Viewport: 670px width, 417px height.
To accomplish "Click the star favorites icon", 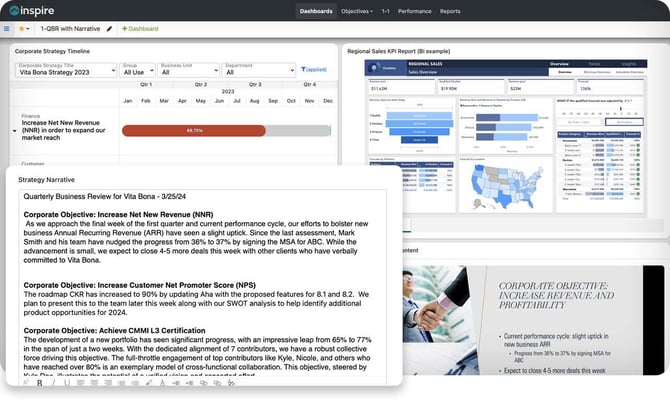I will [21, 29].
